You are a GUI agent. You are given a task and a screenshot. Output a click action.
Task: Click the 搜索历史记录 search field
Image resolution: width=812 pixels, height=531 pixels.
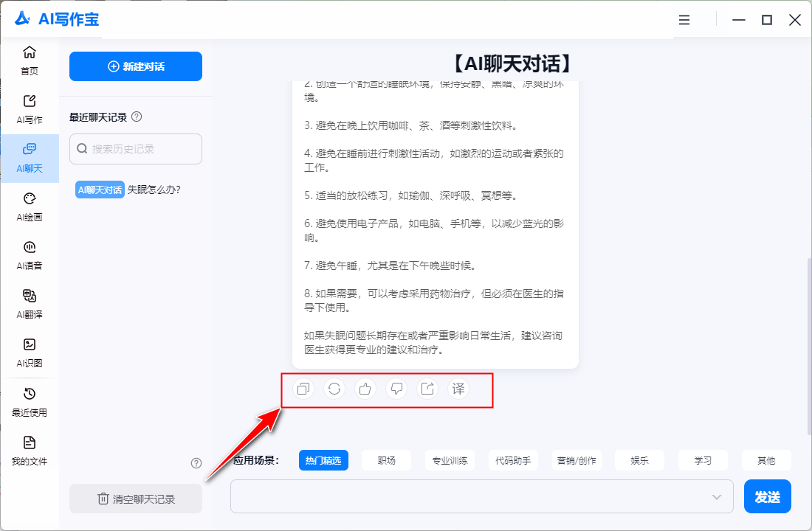point(136,149)
